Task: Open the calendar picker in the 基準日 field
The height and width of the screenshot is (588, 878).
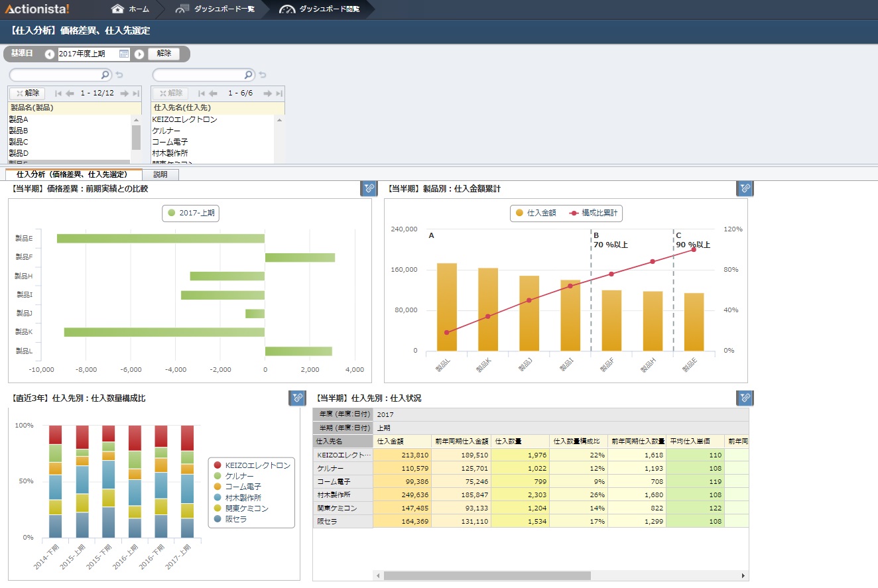Action: coord(124,54)
